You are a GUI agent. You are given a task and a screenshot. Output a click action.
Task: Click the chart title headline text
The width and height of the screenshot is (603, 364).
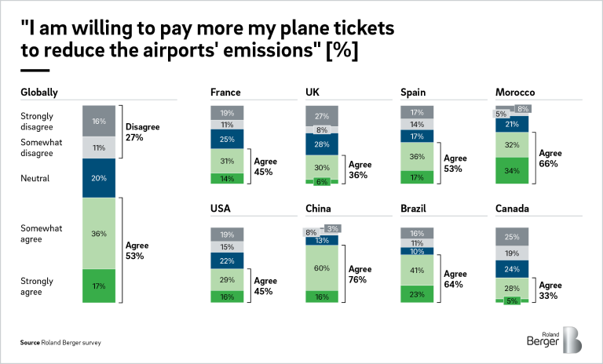point(207,41)
